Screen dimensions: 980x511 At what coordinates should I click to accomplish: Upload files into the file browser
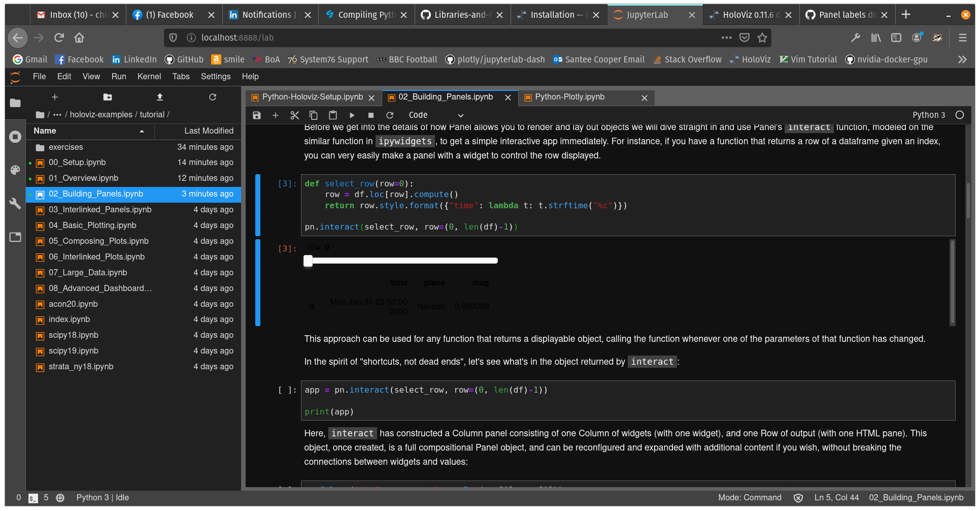click(x=159, y=97)
